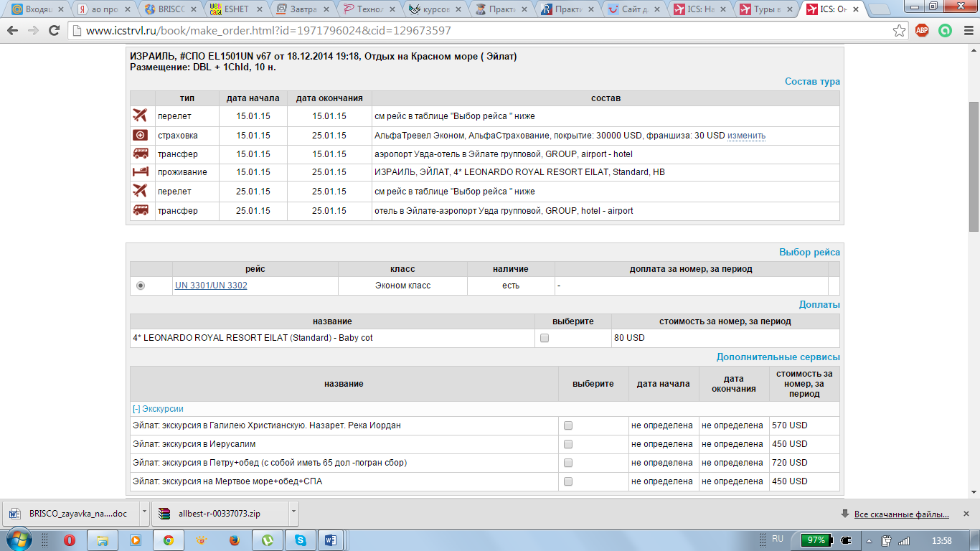Open dropdown arrow for BRISCO_zayavka download
980x551 pixels.
pos(144,513)
